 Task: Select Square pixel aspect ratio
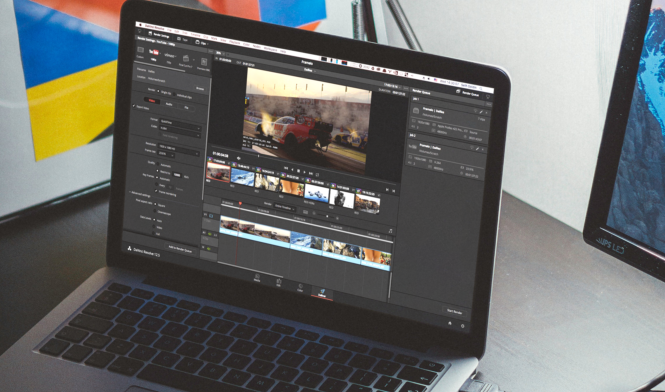coord(155,204)
